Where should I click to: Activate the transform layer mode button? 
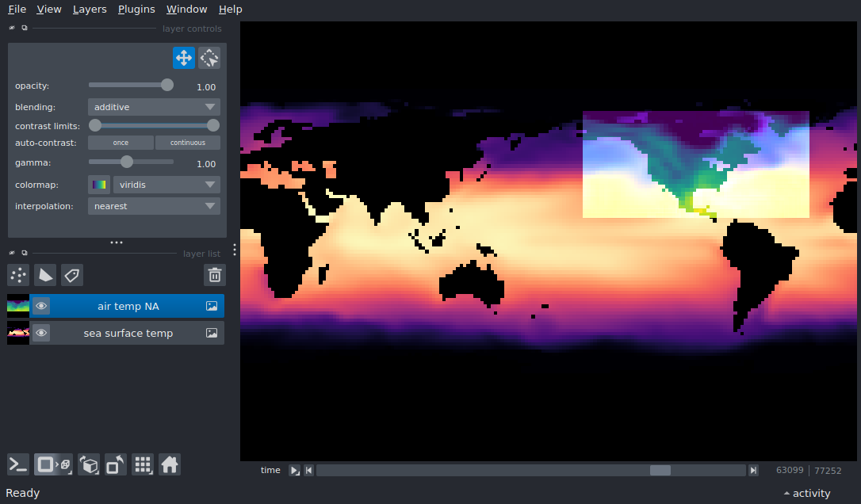(x=209, y=58)
